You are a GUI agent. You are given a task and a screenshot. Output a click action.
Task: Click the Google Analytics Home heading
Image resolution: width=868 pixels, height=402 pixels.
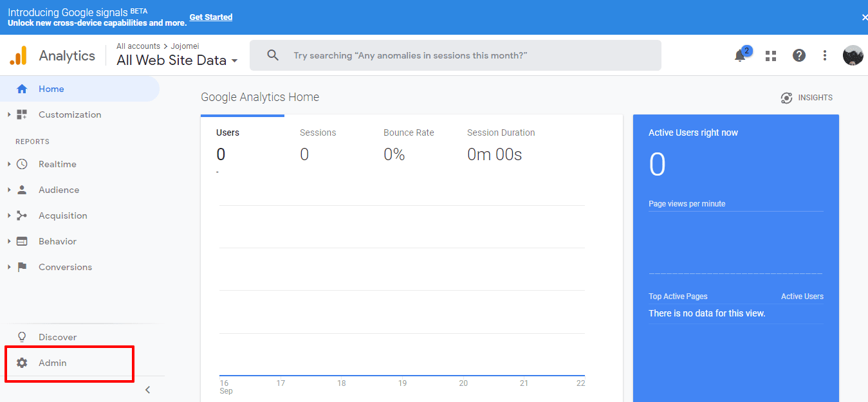260,97
